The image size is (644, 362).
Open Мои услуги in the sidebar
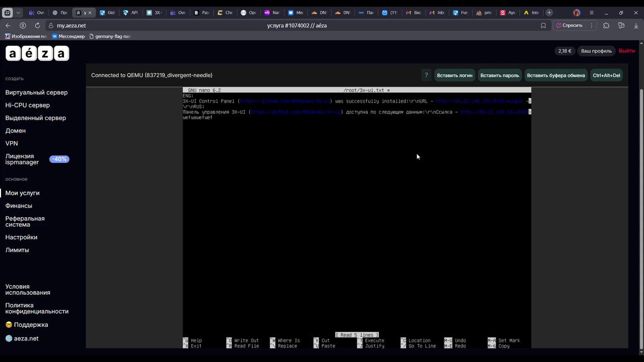coord(22,193)
